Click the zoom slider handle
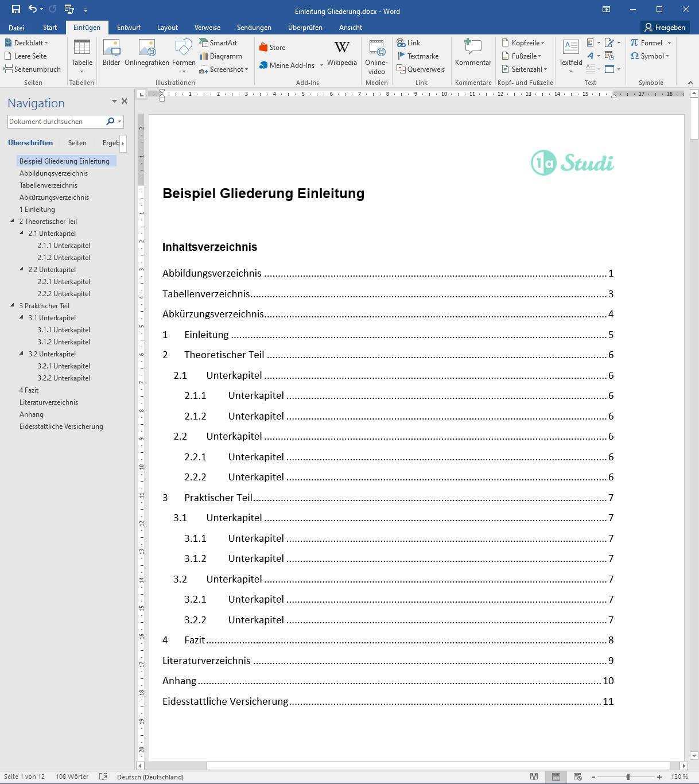 [628, 777]
